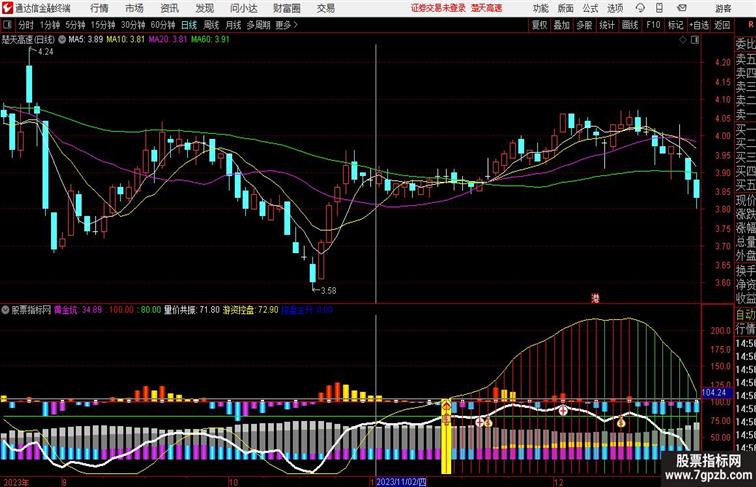Open the 资讯 menu
Screen dimensions: 756x487
(169, 8)
